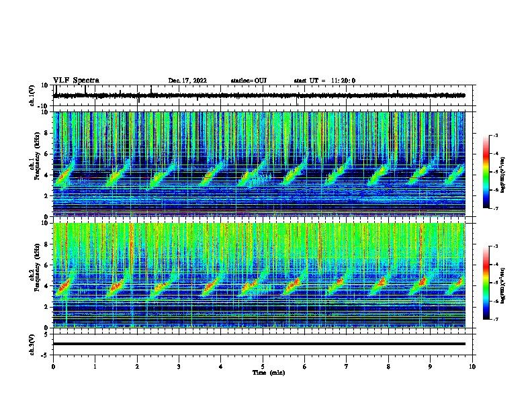Click the "6" kHz tick on ch.2 frequency axis
Screen dimensions: 532x411
point(46,265)
